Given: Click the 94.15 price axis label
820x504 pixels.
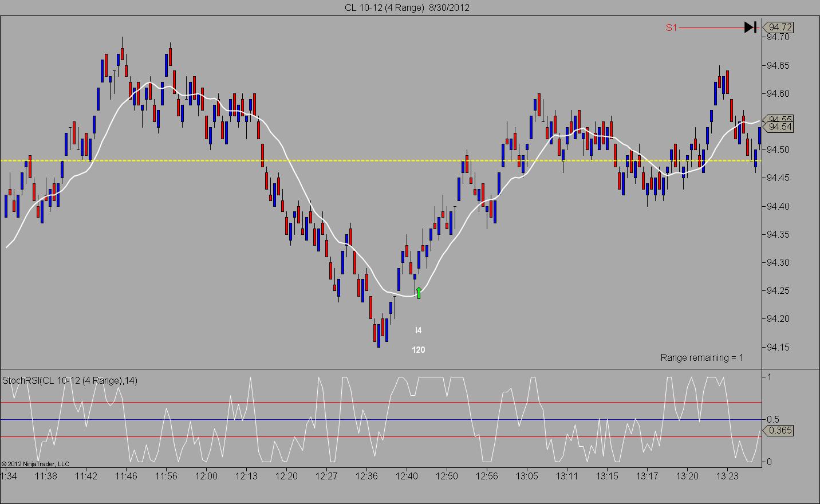Looking at the screenshot, I should [778, 347].
